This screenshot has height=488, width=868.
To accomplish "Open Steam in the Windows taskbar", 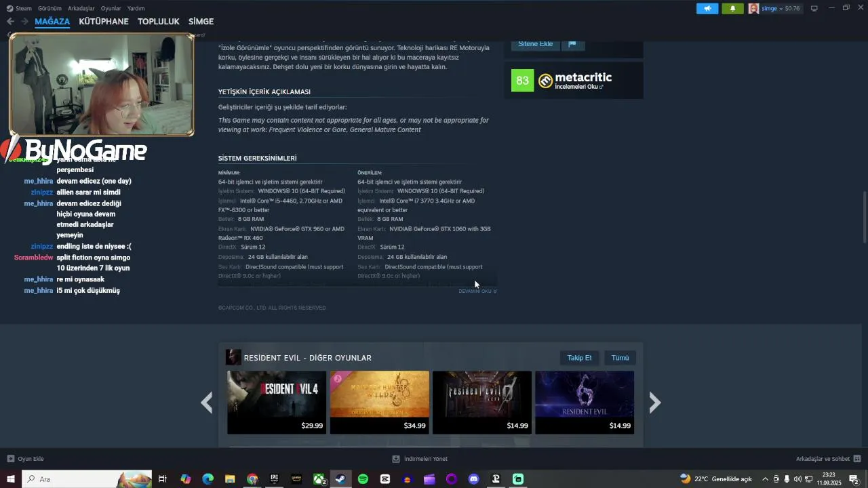I will (x=340, y=479).
